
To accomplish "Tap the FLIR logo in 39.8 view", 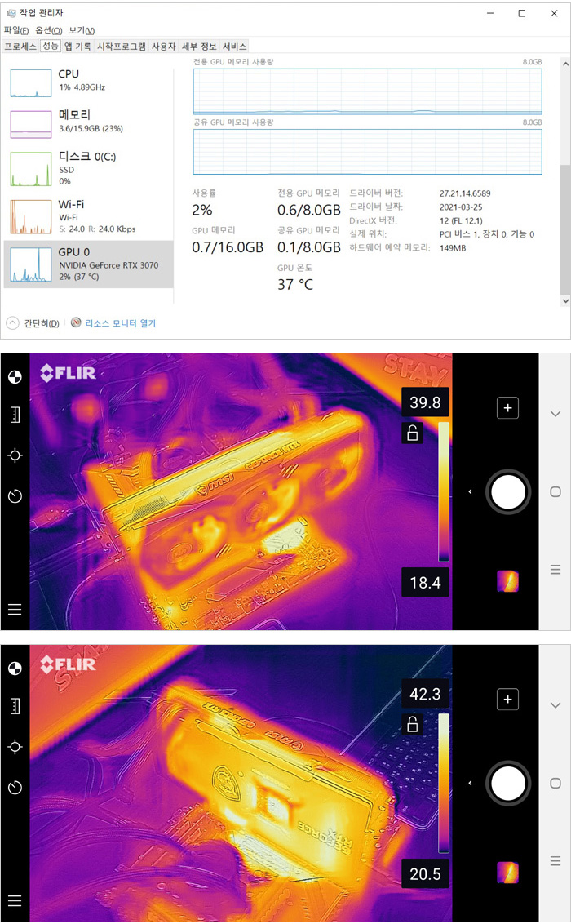I will point(68,373).
